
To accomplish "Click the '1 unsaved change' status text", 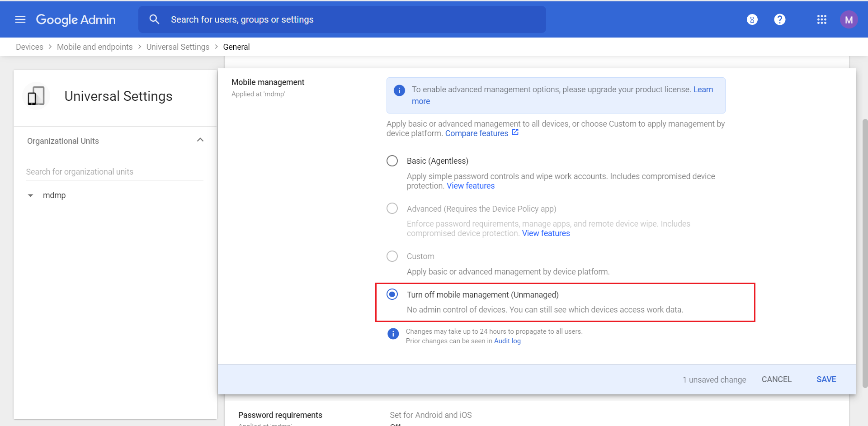I will 714,380.
